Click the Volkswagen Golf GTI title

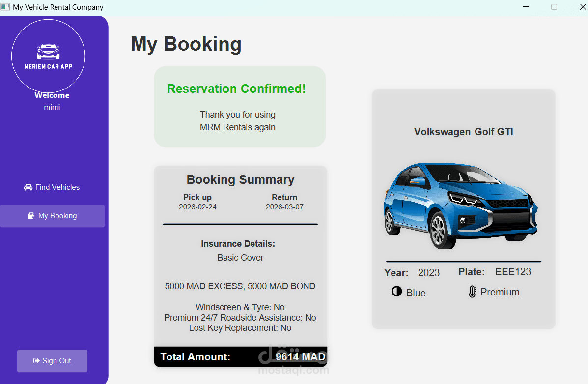[463, 132]
